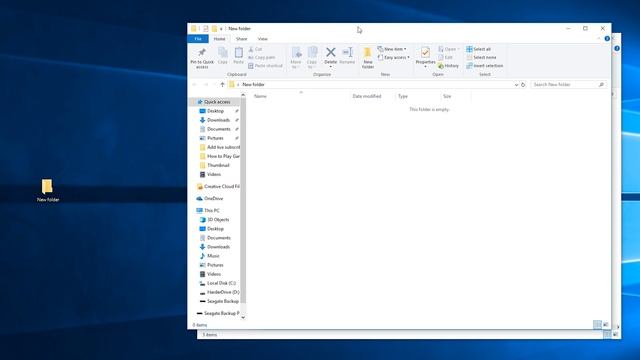Open pinned Downloads under Quick access

[x=218, y=120]
